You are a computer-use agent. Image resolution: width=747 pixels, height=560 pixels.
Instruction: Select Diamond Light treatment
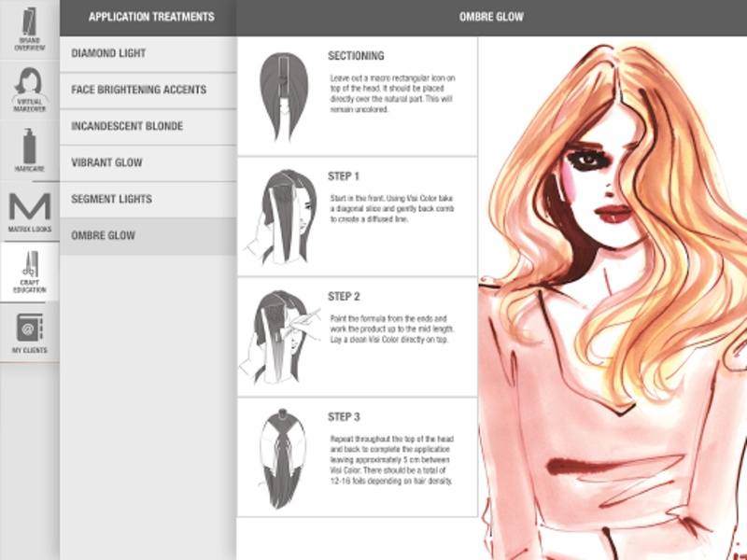click(x=148, y=54)
